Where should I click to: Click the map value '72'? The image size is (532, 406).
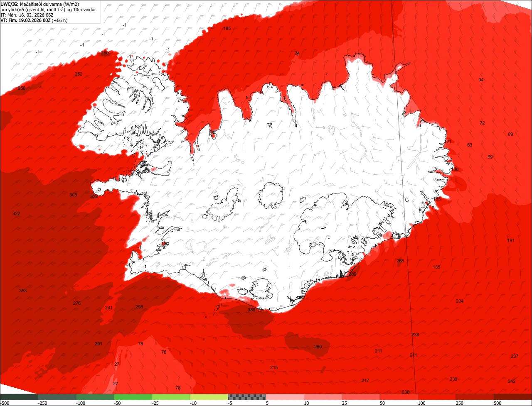[x=482, y=123]
